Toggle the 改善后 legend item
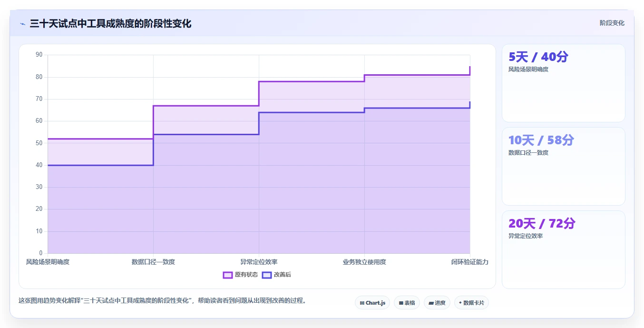 tap(277, 275)
